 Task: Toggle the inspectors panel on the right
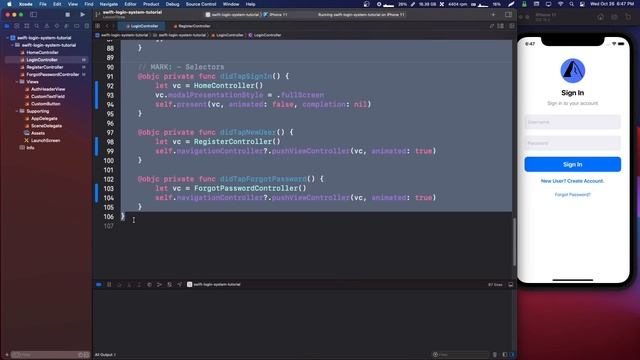pos(508,15)
